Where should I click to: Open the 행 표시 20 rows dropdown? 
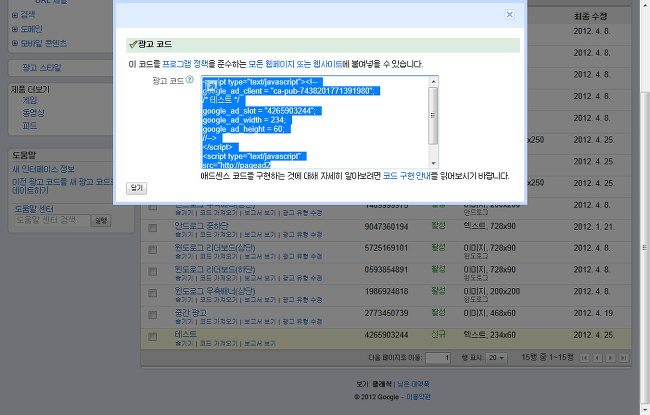496,358
